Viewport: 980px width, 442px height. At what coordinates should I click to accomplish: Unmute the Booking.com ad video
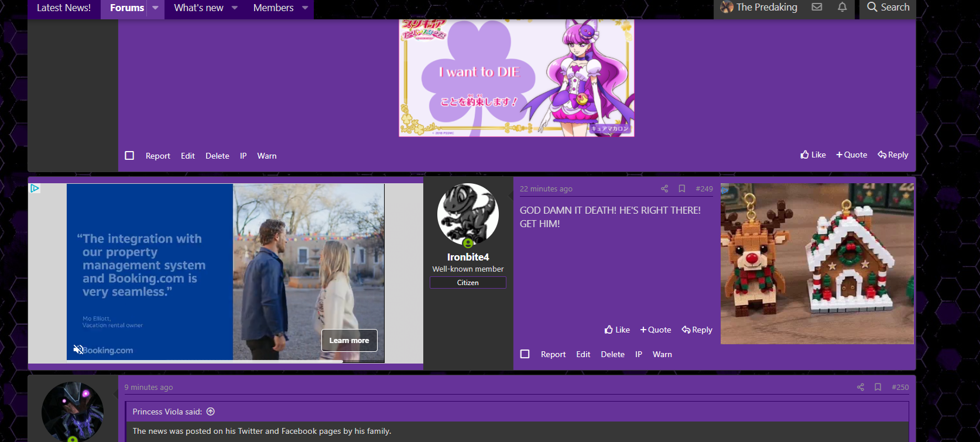[78, 350]
